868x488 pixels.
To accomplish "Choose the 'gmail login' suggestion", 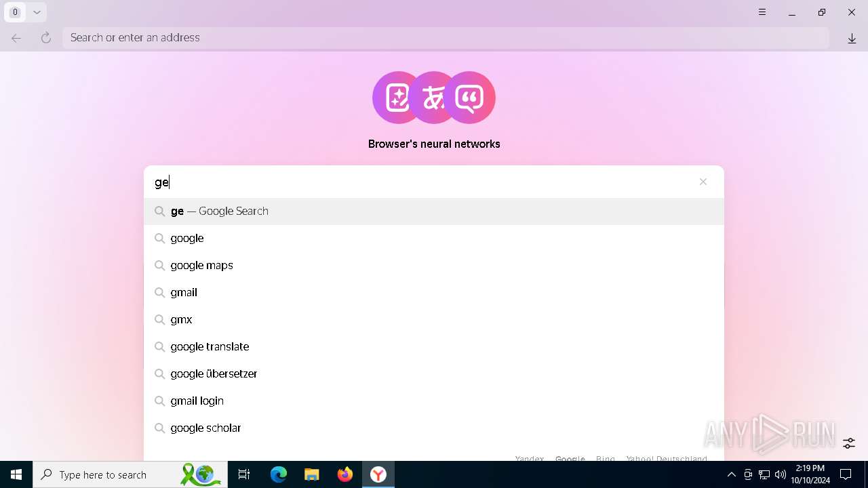I will tap(434, 401).
